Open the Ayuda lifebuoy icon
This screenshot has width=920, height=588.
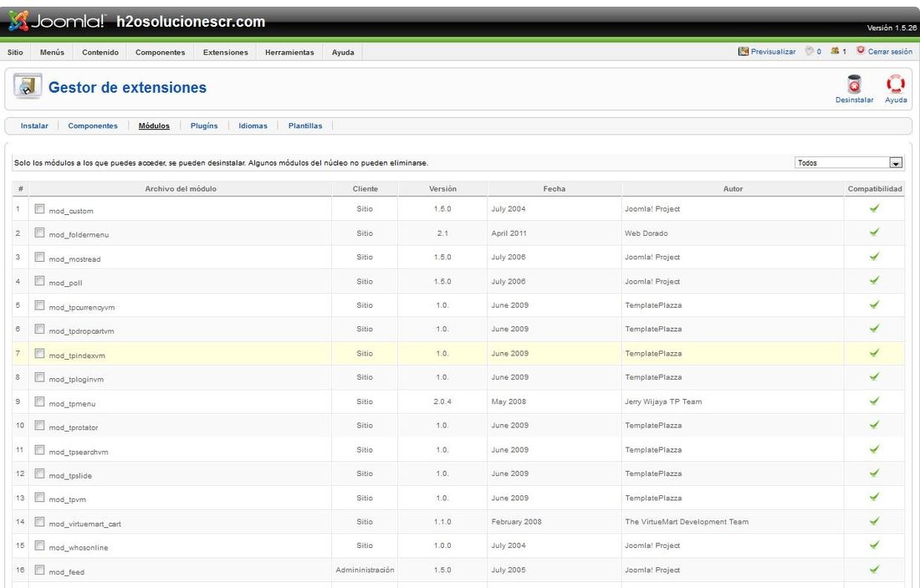pos(896,84)
